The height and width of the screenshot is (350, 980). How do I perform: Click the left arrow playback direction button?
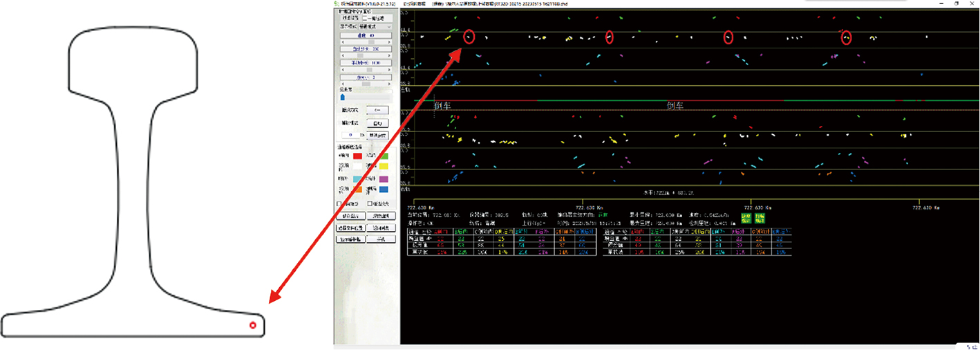point(375,110)
